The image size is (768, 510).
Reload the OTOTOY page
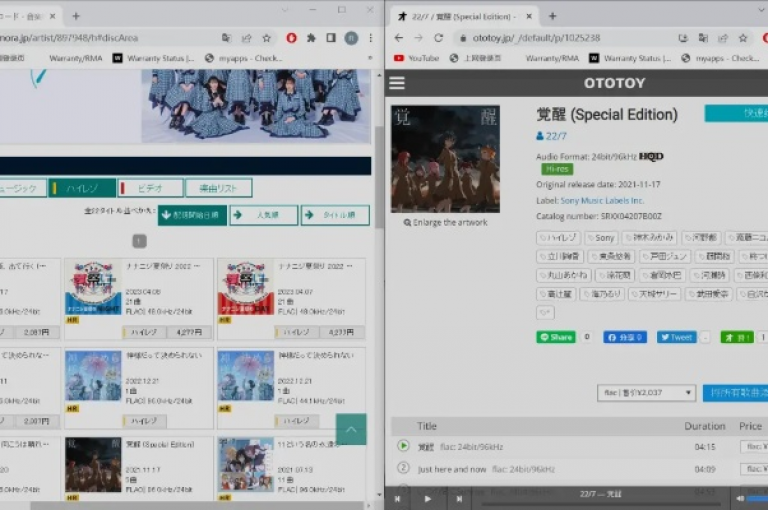pos(438,38)
